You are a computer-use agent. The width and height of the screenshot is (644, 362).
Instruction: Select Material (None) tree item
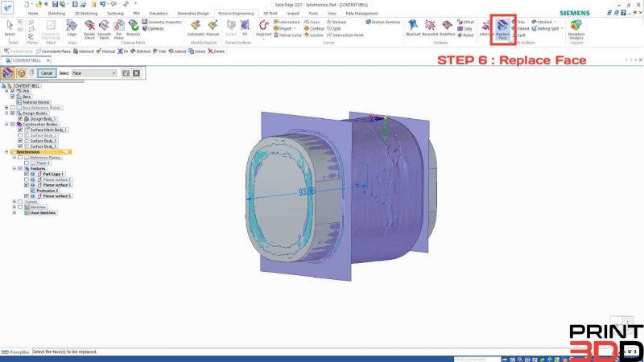coord(35,102)
